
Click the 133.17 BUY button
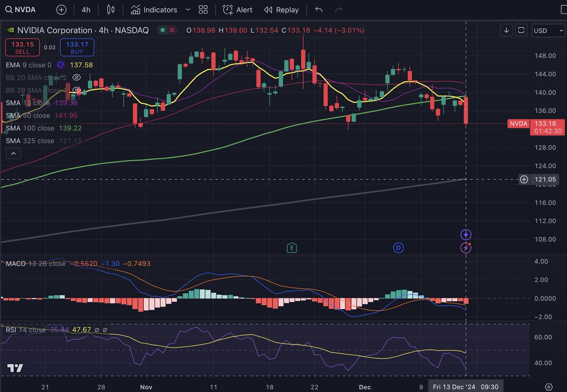(77, 47)
